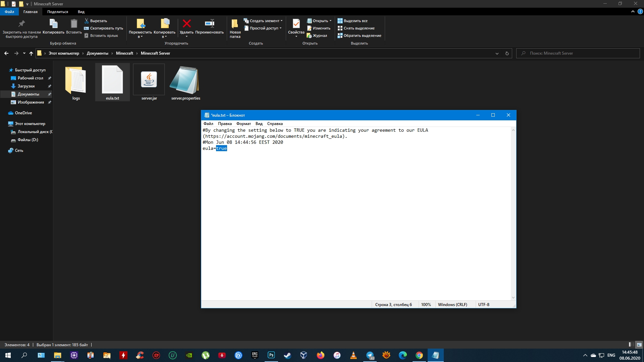644x362 pixels.
Task: Open Notepad's Справка menu
Action: click(275, 124)
